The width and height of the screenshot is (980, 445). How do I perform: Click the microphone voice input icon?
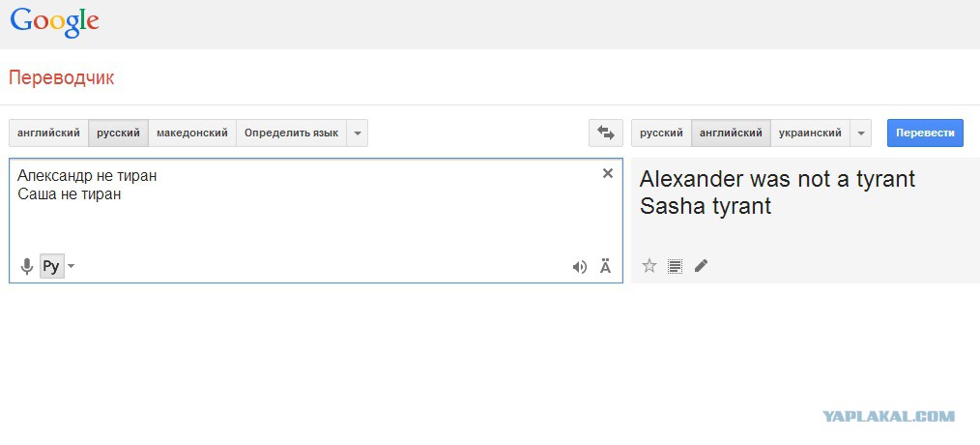click(26, 267)
